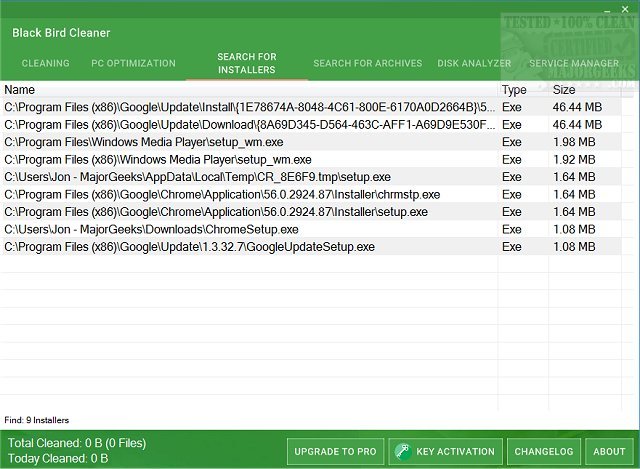Click the Black Bird Cleaner title
The image size is (640, 469).
(x=61, y=33)
